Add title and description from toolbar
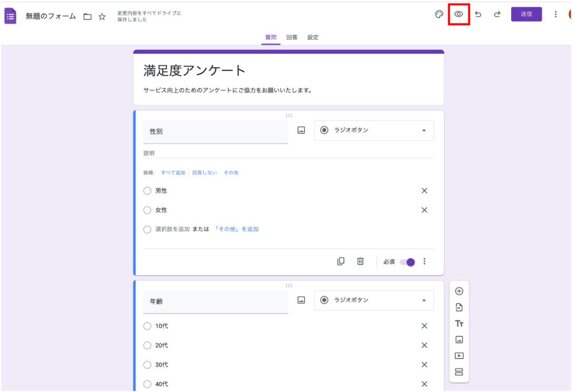The height and width of the screenshot is (392, 572). click(459, 323)
